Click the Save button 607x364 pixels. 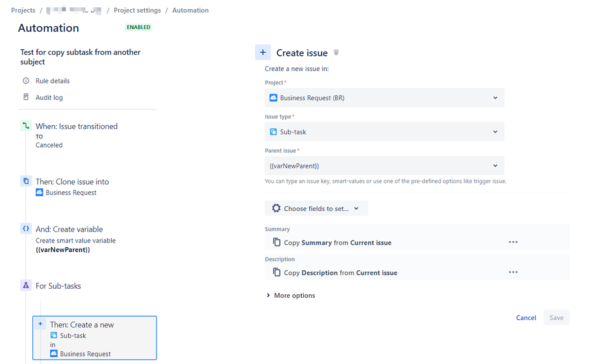click(x=557, y=317)
